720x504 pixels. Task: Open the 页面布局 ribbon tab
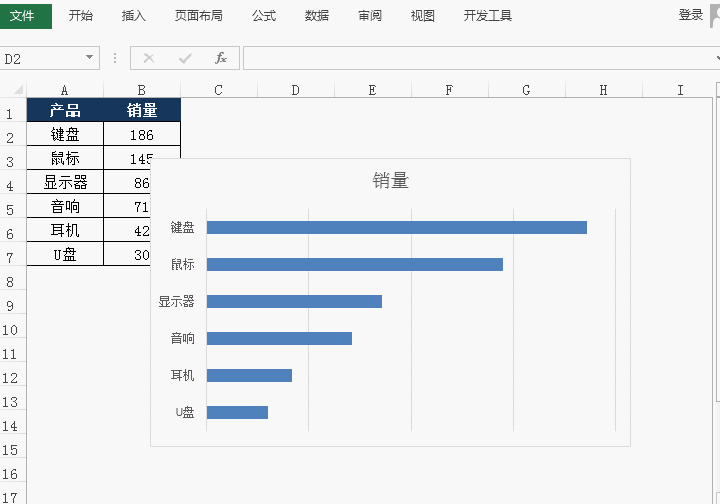click(x=198, y=16)
